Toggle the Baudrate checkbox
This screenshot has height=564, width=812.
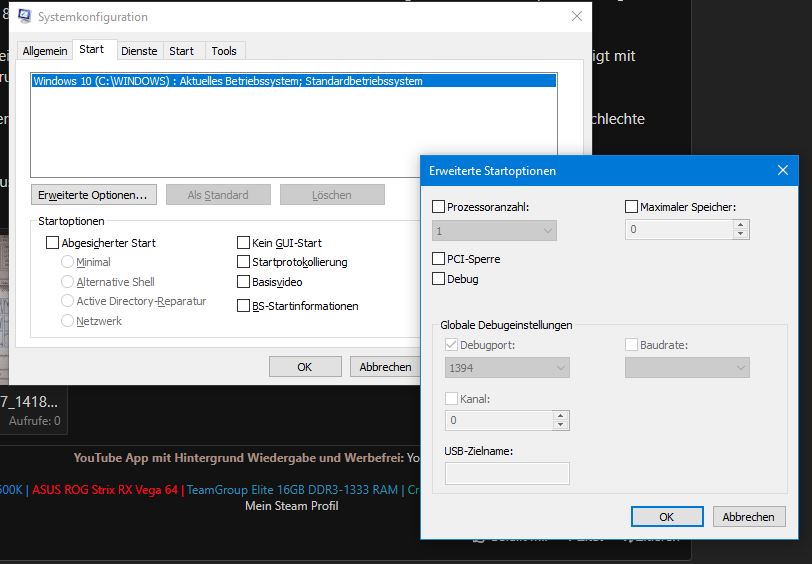click(x=631, y=345)
